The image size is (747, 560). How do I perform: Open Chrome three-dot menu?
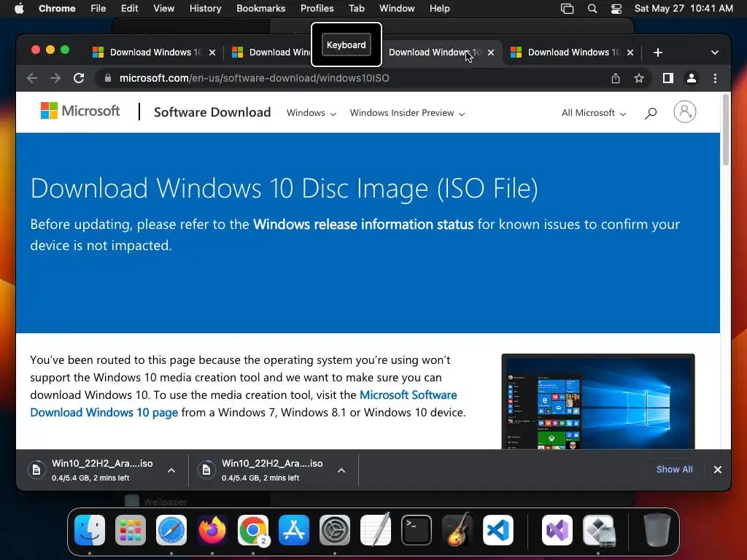pyautogui.click(x=715, y=78)
